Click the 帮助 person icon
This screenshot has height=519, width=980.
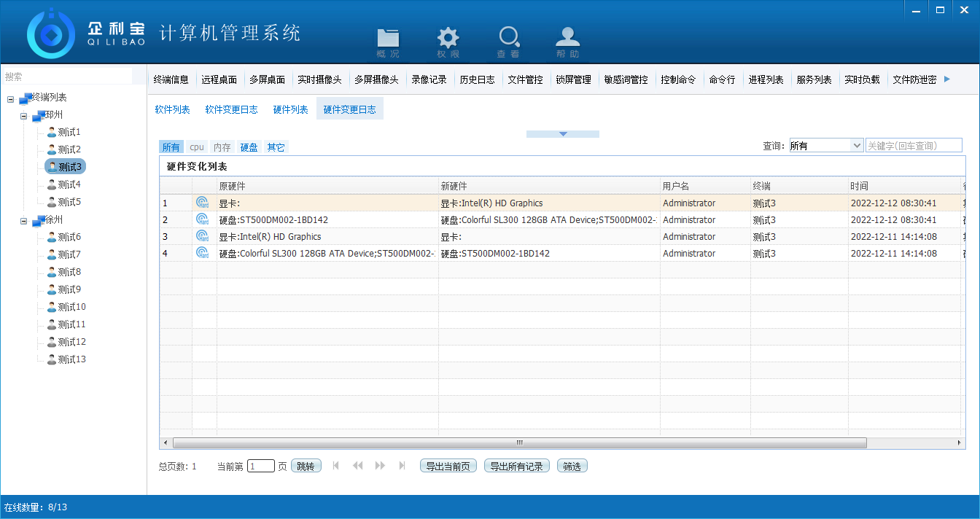pos(567,41)
